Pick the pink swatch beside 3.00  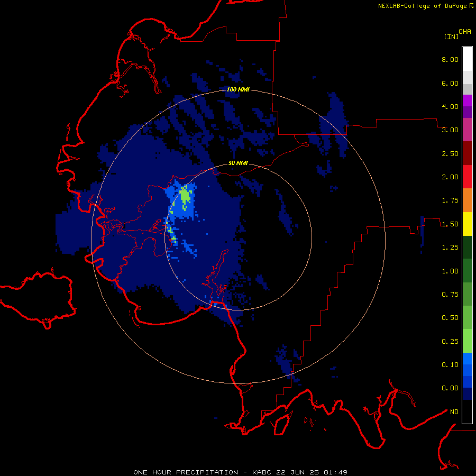tap(467, 130)
